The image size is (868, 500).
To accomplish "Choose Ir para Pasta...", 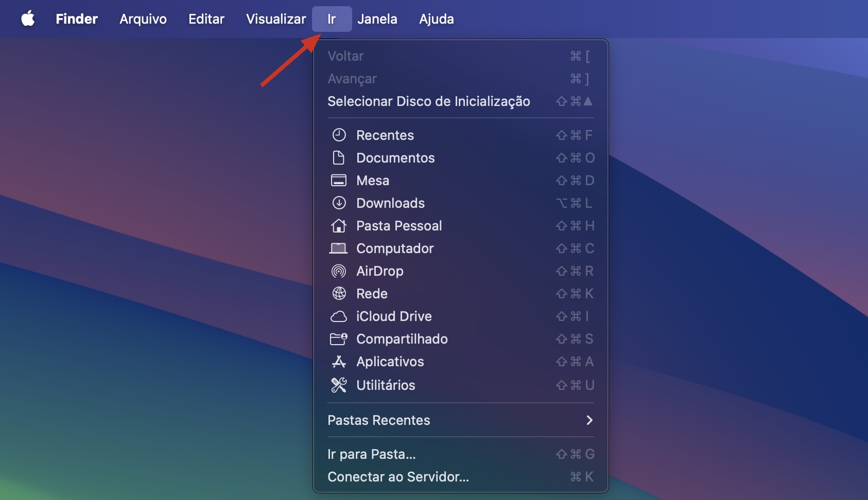I will [372, 454].
